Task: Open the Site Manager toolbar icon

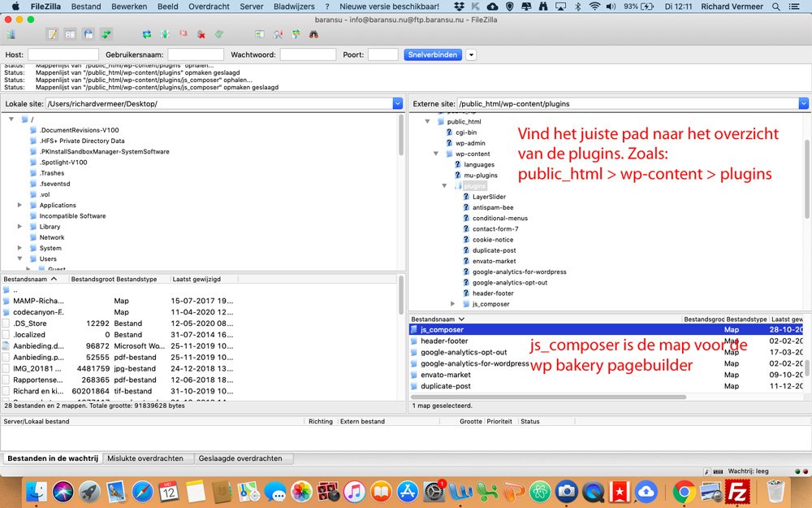Action: coord(11,34)
